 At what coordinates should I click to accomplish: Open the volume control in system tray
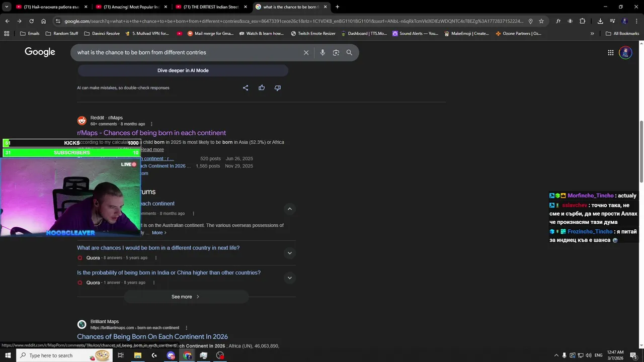point(589,355)
